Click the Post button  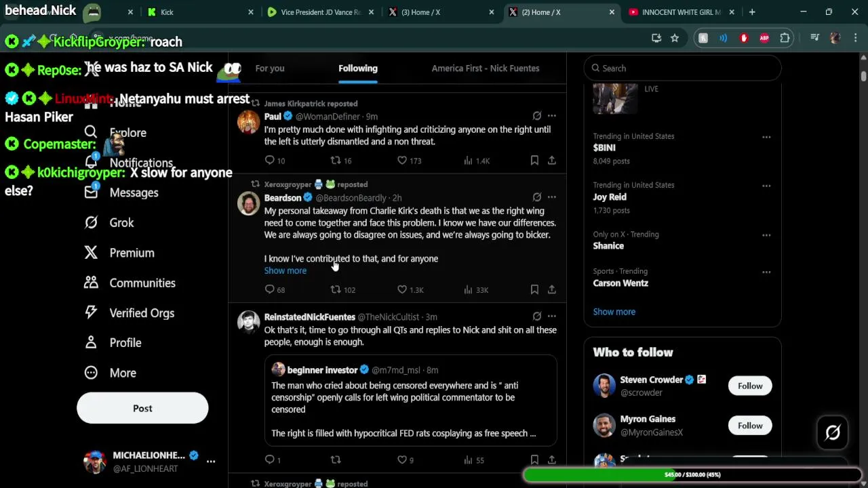142,408
